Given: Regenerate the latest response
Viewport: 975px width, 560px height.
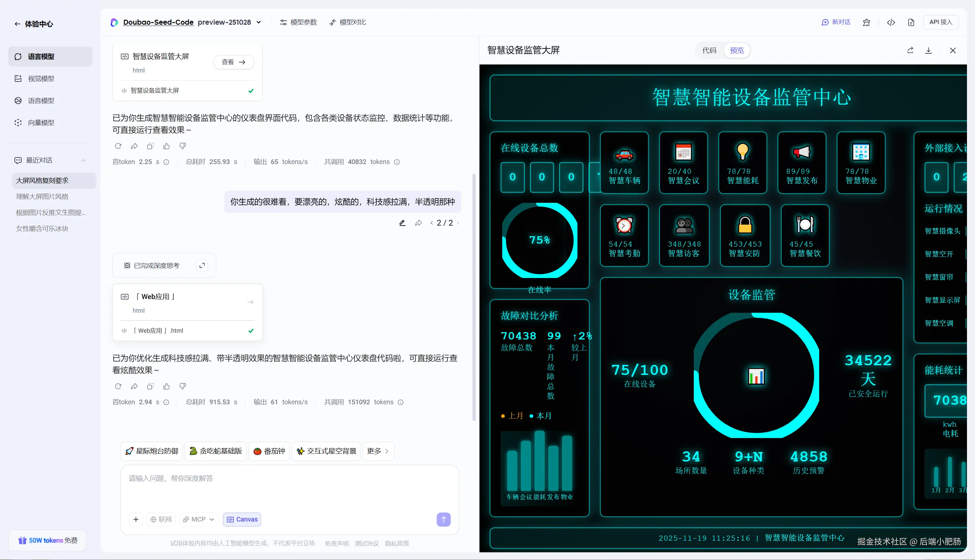Looking at the screenshot, I should tap(118, 386).
